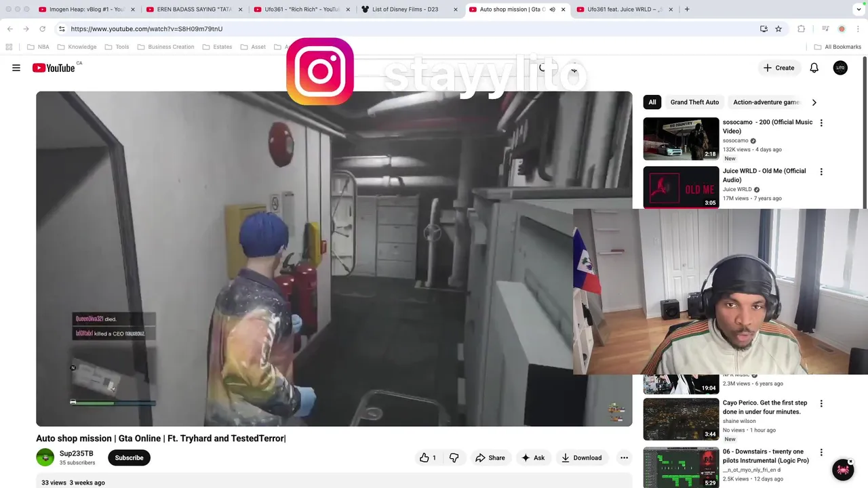Viewport: 868px width, 488px height.
Task: Switch to the List of Disney Films tab
Action: (404, 9)
